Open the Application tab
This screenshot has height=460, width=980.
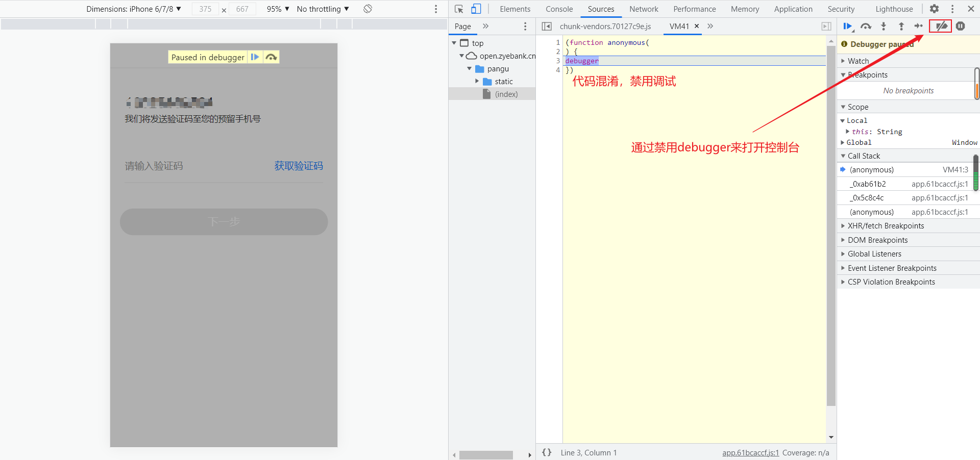[x=793, y=9]
